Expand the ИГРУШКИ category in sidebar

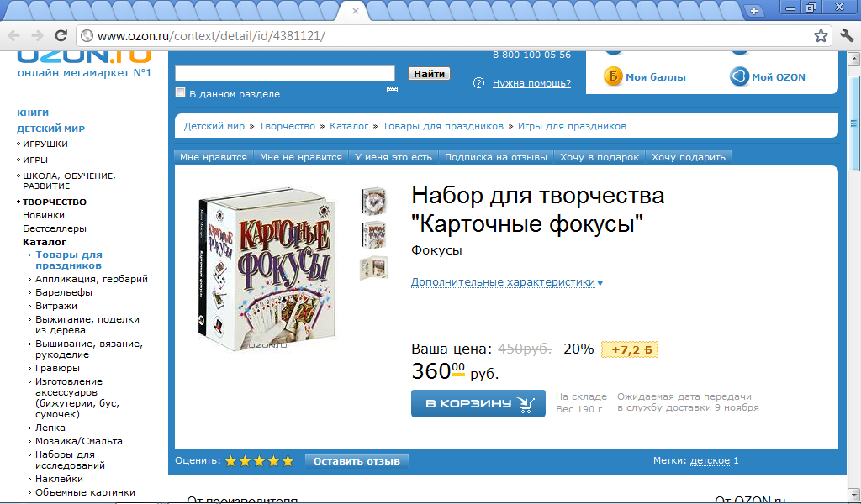tap(45, 144)
